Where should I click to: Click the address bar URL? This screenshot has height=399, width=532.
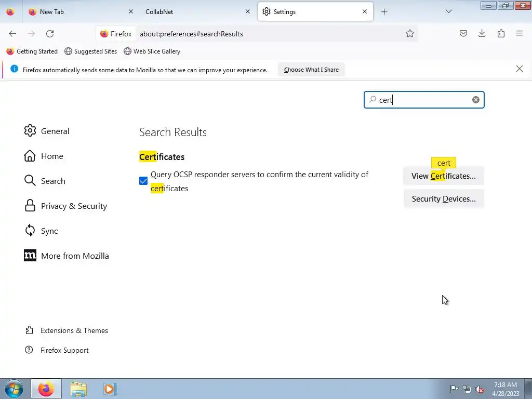click(191, 34)
